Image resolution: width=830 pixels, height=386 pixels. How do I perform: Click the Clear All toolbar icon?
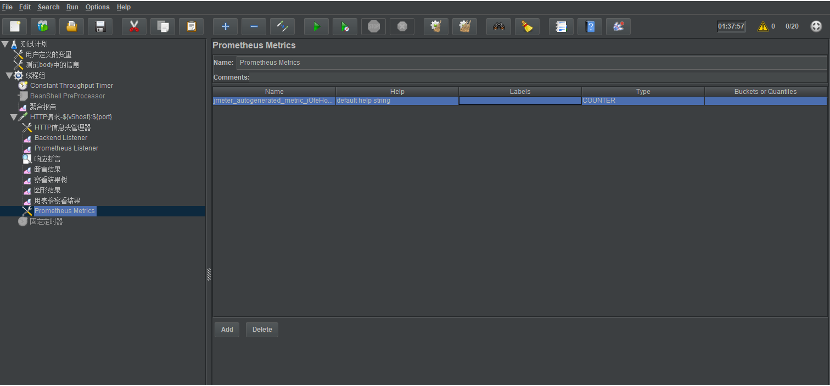(465, 26)
